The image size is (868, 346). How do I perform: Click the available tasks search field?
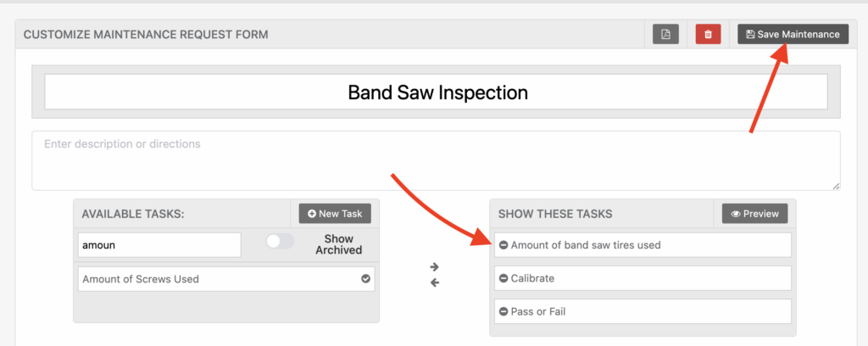159,245
